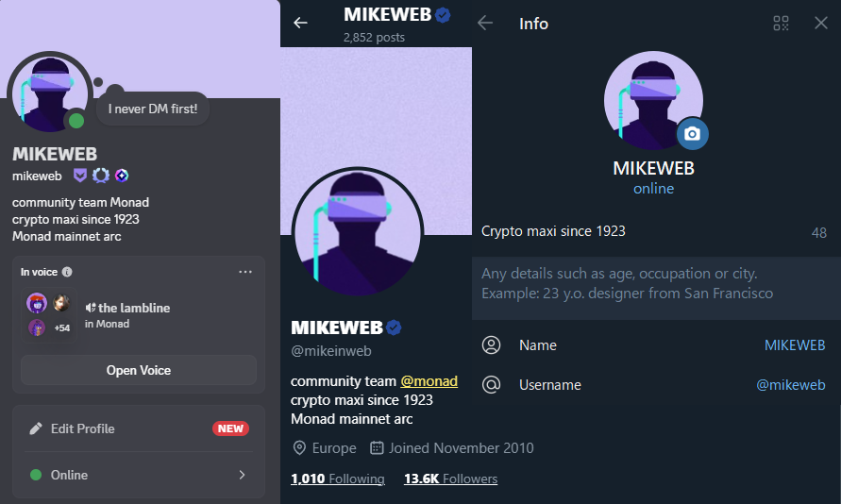Open the 13.6K Followers link
The height and width of the screenshot is (504, 841).
(x=450, y=479)
